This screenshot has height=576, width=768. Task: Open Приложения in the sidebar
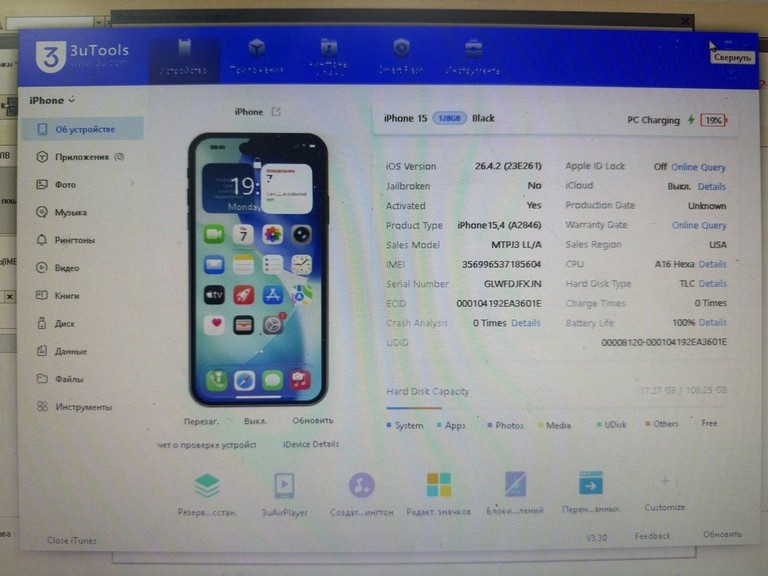tap(83, 157)
